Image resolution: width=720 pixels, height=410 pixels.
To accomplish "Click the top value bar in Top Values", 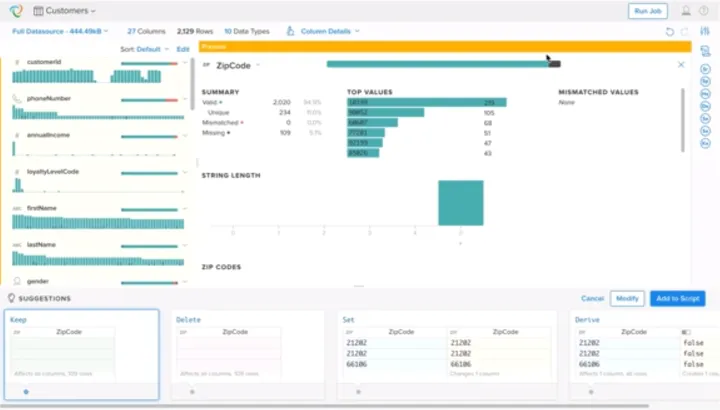I will pos(426,102).
